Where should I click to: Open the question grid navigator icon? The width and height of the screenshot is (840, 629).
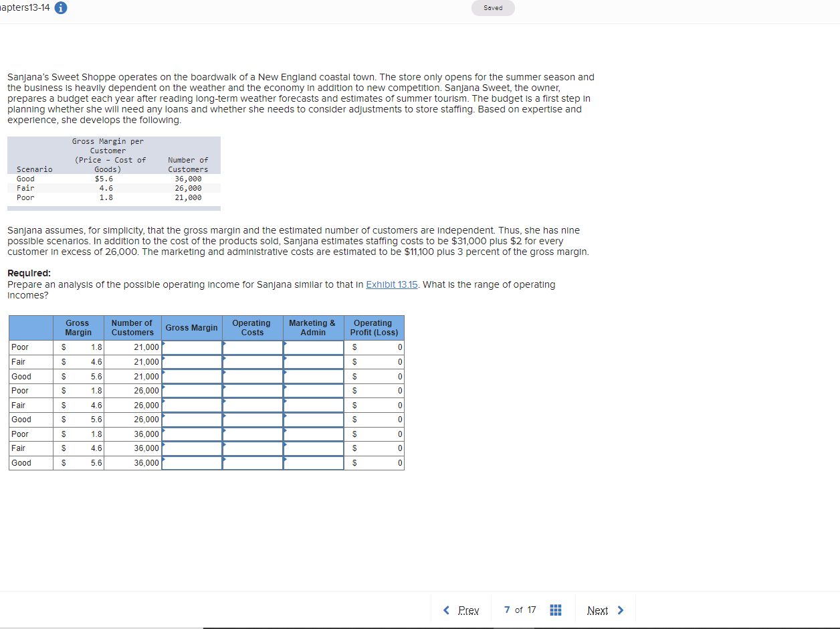pos(555,610)
